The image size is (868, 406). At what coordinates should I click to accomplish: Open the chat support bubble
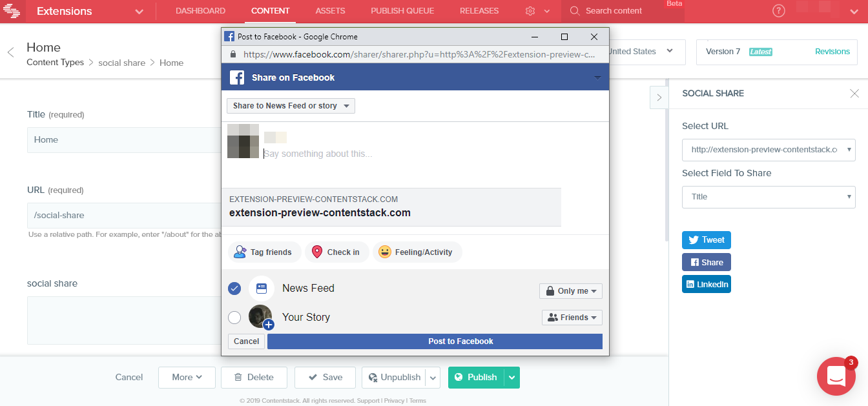point(836,376)
